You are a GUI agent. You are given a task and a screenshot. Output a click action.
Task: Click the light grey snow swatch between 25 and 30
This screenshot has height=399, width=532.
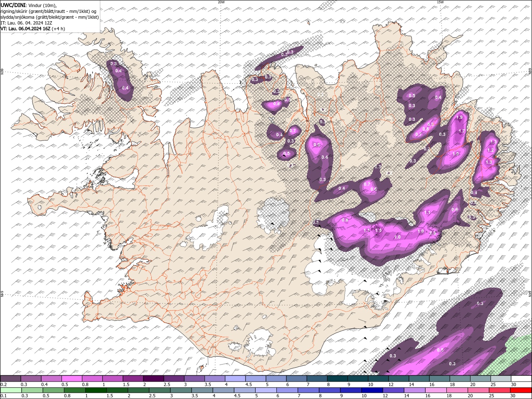pos(501,379)
